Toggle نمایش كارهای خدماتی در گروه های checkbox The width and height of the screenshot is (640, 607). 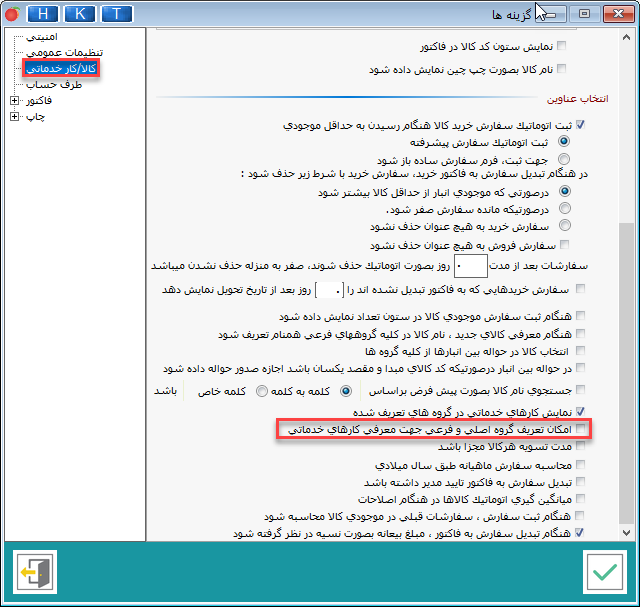(580, 411)
